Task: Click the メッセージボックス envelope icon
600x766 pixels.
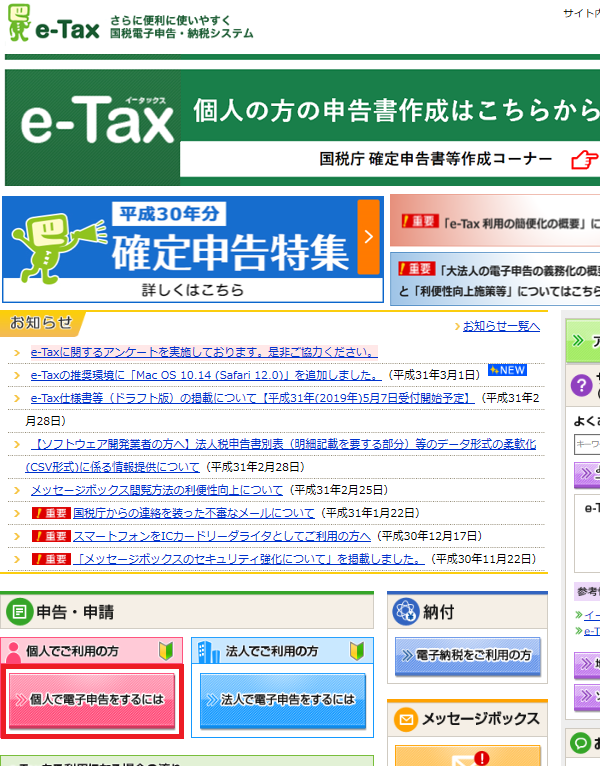Action: pos(406,719)
